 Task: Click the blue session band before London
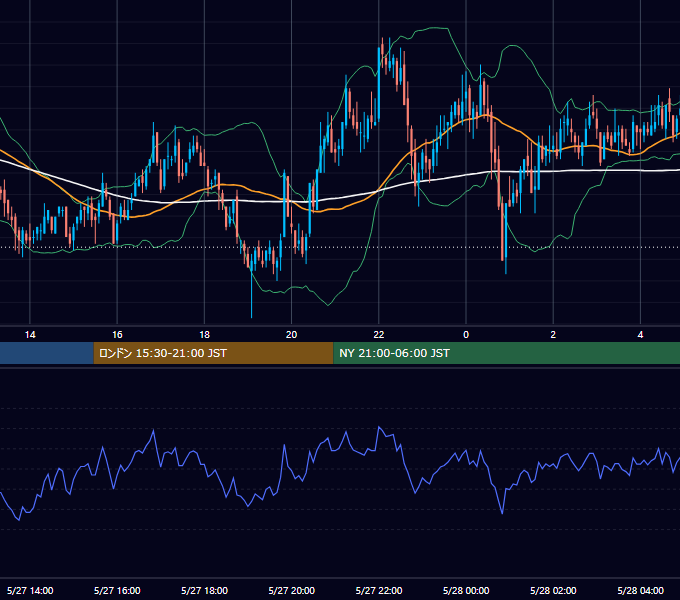47,353
